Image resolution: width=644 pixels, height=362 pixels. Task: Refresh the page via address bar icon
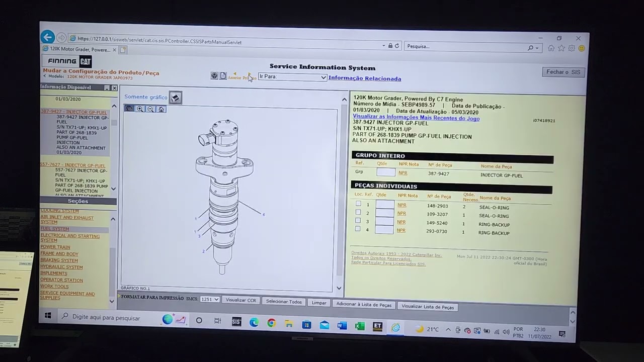(397, 46)
